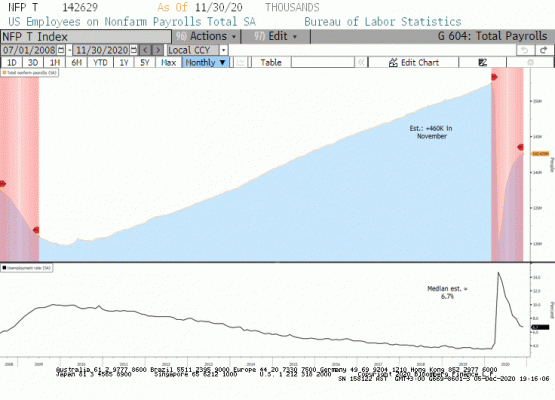Click the NFP T Index security field
Image resolution: width=555 pixels, height=400 pixels.
tap(86, 37)
